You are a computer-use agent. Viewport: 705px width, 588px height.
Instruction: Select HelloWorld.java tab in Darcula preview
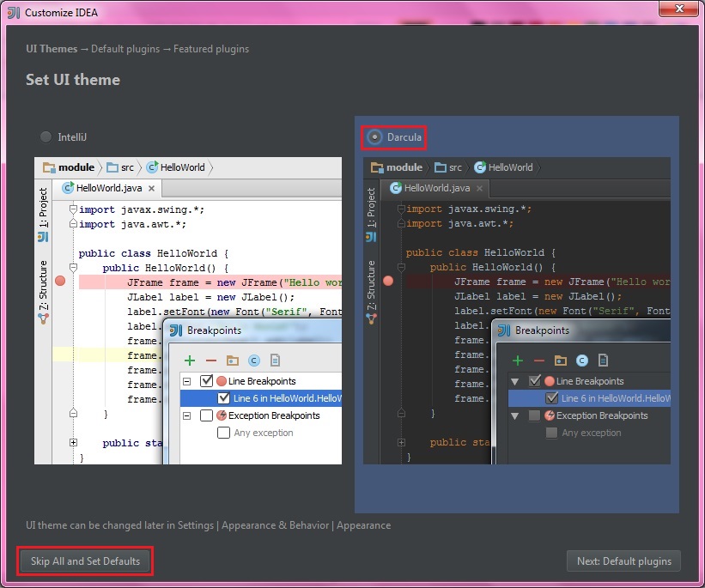coord(435,188)
